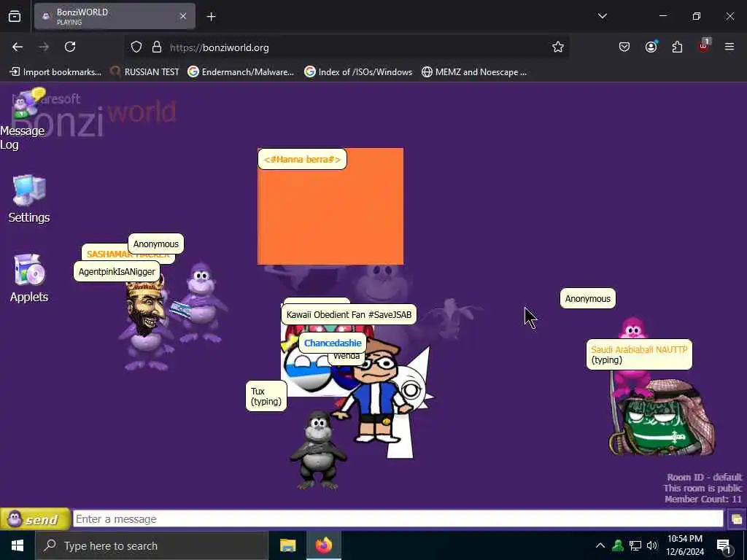
Task: Open the volume speaker icon
Action: tap(651, 545)
